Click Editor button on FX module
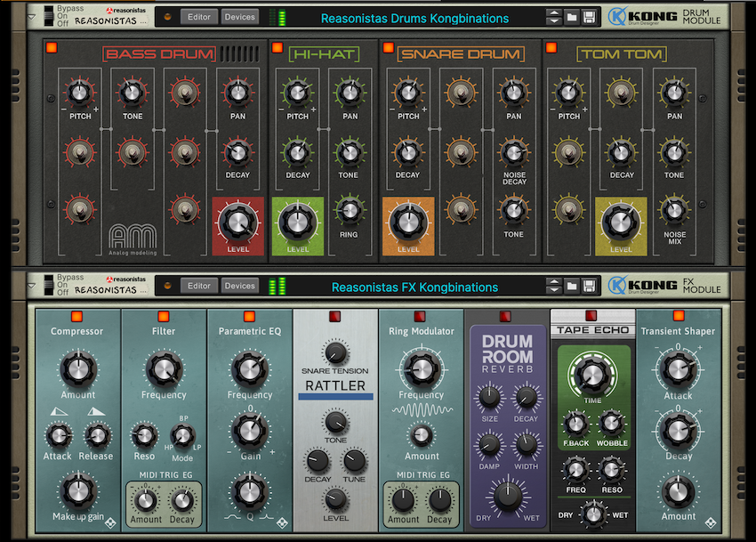This screenshot has width=756, height=542. click(199, 286)
